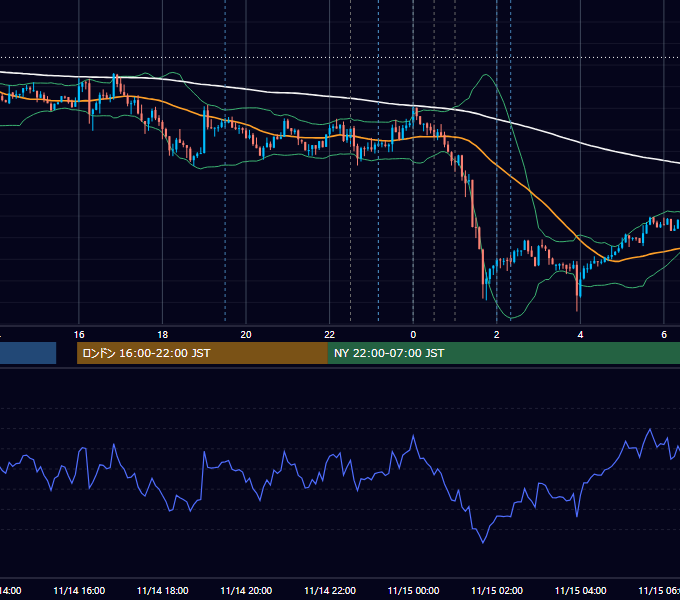
Task: Click the hour label 16 on time axis
Action: tap(79, 335)
